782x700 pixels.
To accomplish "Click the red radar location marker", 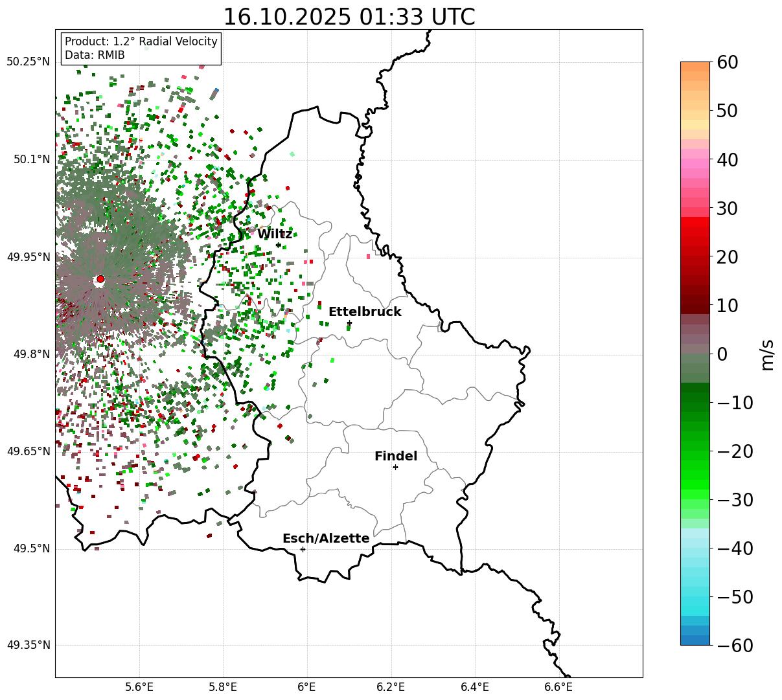I will 100,279.
